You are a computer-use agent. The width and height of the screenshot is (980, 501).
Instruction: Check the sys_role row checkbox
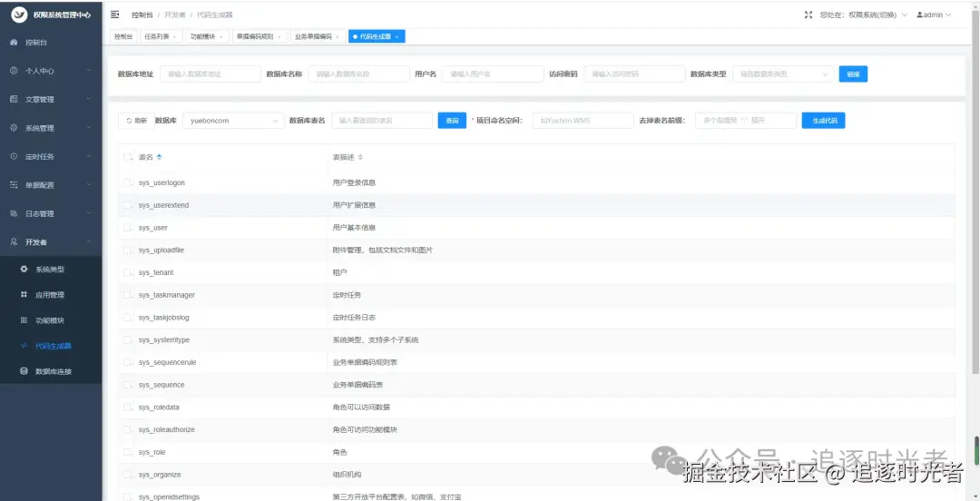[128, 452]
